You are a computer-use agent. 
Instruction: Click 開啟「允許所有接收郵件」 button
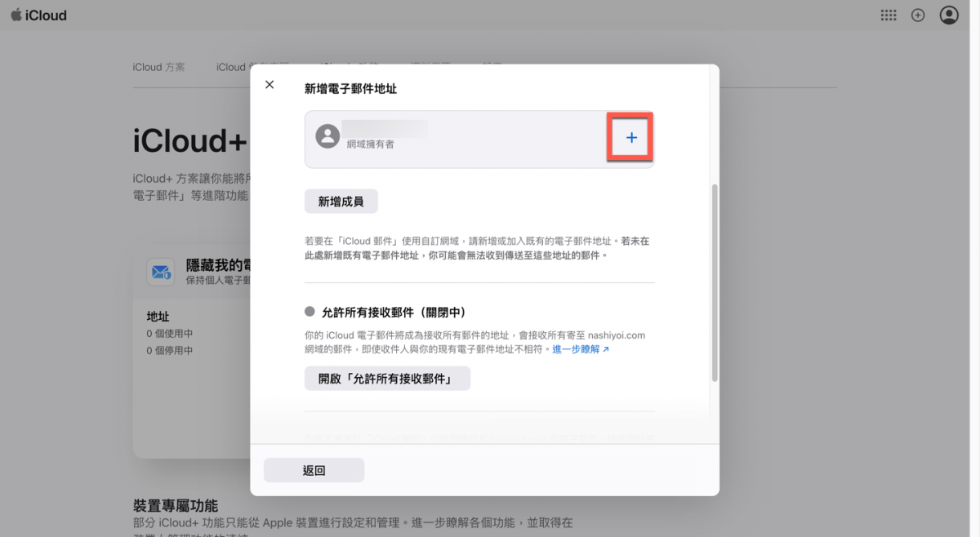(388, 379)
